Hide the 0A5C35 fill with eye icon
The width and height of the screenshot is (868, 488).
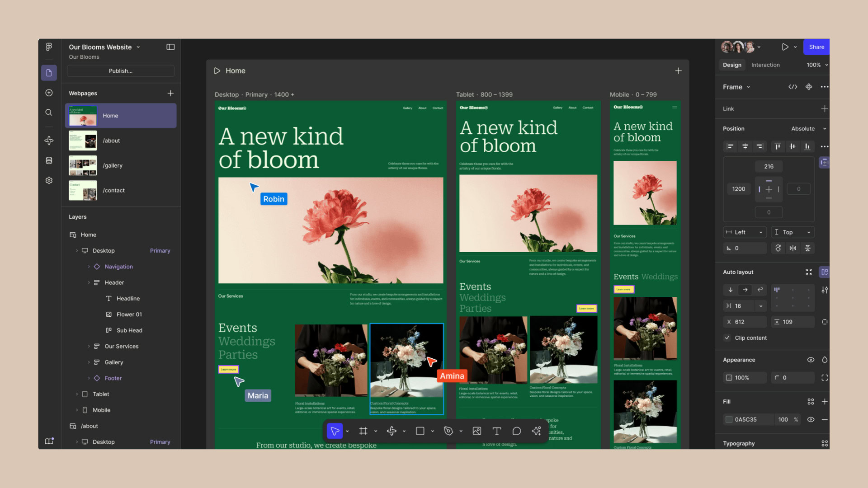(x=811, y=419)
